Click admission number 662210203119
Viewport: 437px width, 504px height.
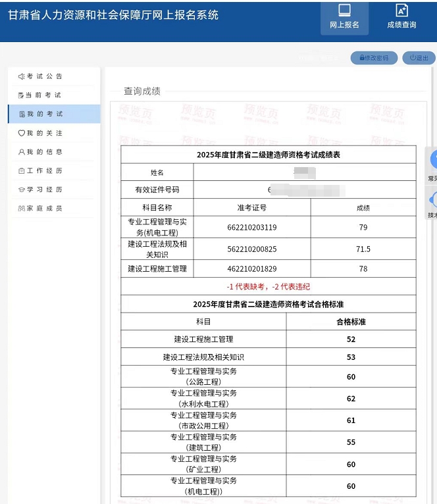tap(252, 227)
